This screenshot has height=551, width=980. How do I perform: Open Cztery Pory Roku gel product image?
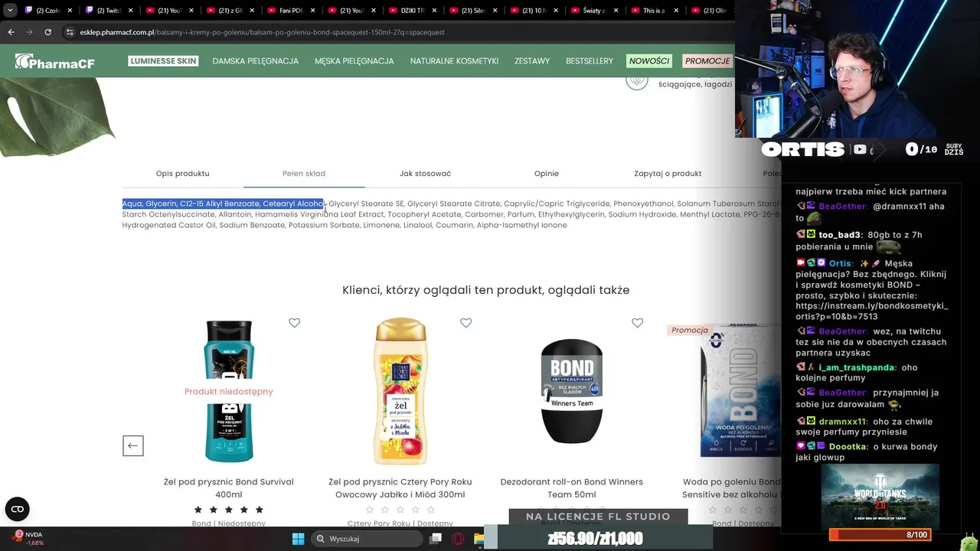click(400, 391)
